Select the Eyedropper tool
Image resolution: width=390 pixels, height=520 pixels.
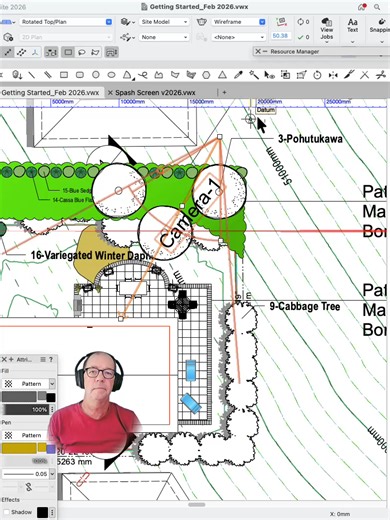(238, 75)
